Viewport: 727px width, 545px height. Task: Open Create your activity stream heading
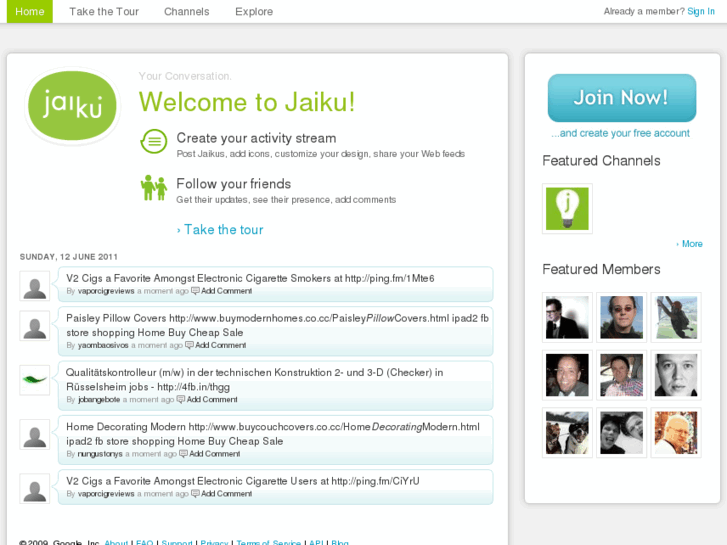click(256, 138)
